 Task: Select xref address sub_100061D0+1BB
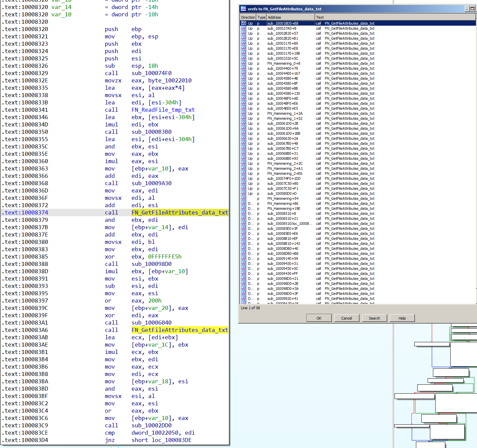click(283, 133)
